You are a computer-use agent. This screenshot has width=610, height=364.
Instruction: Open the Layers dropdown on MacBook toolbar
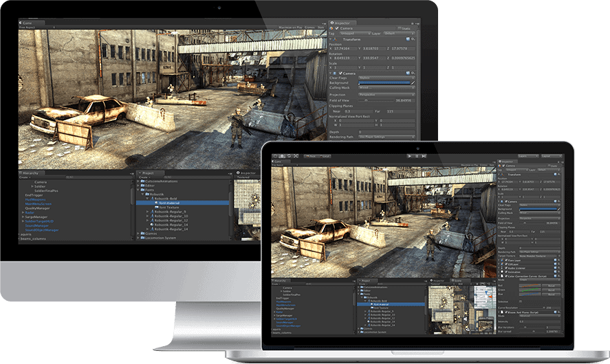click(x=528, y=156)
